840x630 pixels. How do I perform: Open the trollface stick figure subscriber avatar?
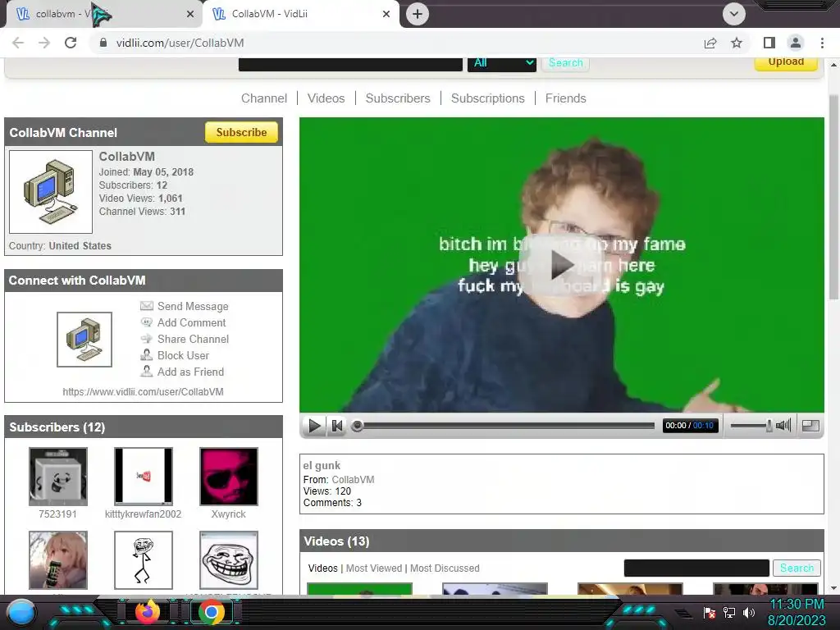pos(144,560)
